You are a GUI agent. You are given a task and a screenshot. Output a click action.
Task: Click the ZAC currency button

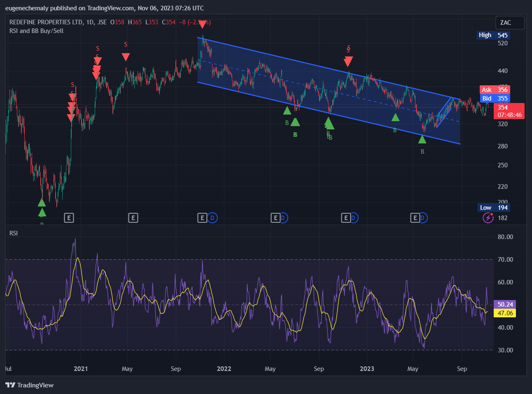pyautogui.click(x=510, y=23)
